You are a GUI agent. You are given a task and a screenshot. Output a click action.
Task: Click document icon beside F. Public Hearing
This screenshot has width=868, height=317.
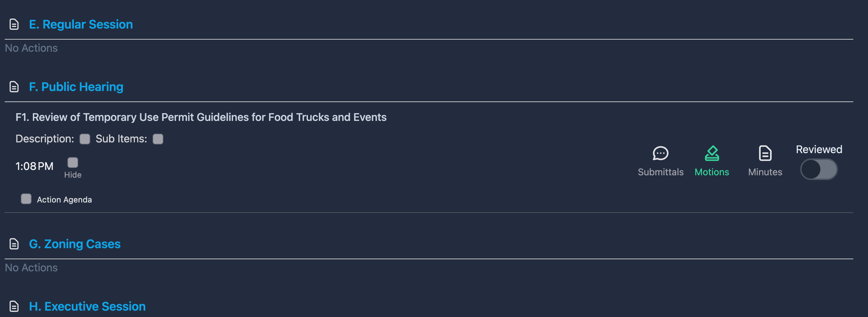tap(14, 87)
